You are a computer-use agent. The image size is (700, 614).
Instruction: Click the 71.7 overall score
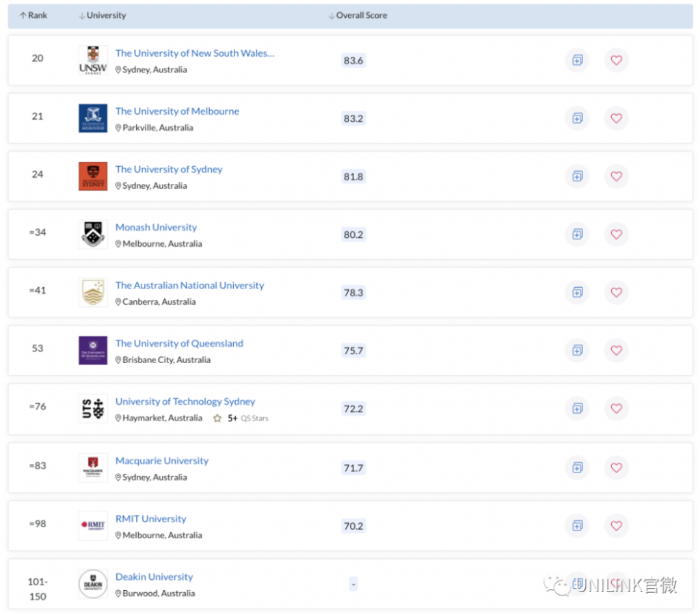click(353, 468)
